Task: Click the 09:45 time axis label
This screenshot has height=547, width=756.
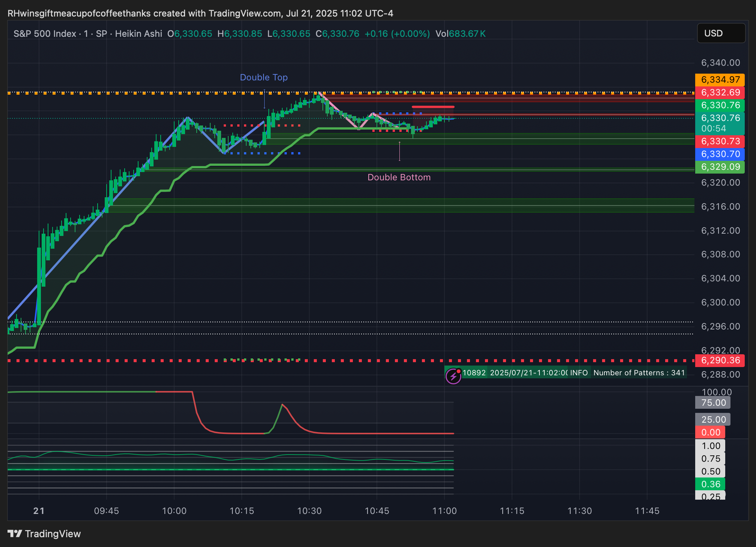Action: point(107,511)
